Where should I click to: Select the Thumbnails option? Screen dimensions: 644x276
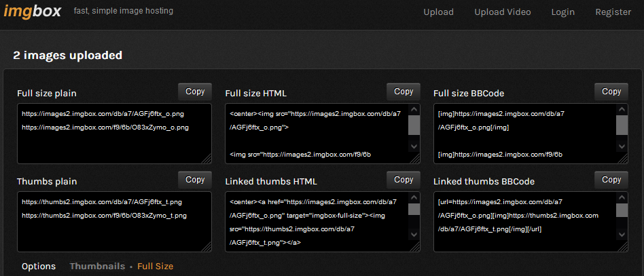click(x=97, y=267)
